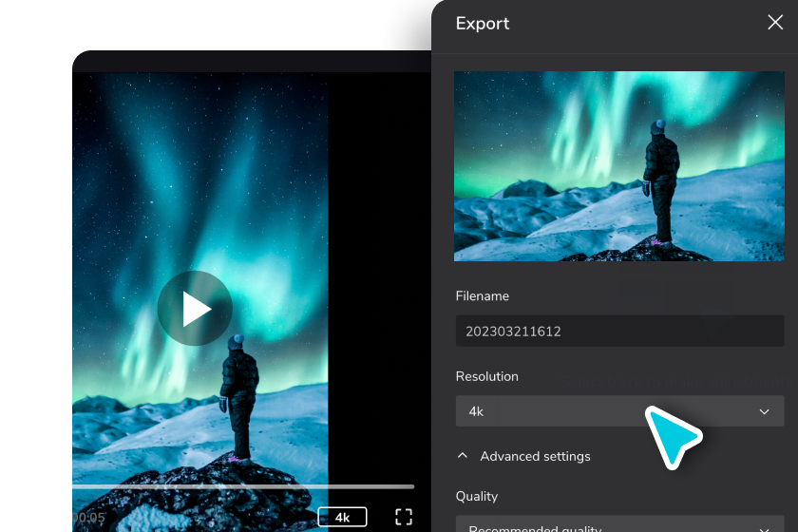This screenshot has height=532, width=798.
Task: Open the Quality dropdown
Action: pyautogui.click(x=619, y=524)
